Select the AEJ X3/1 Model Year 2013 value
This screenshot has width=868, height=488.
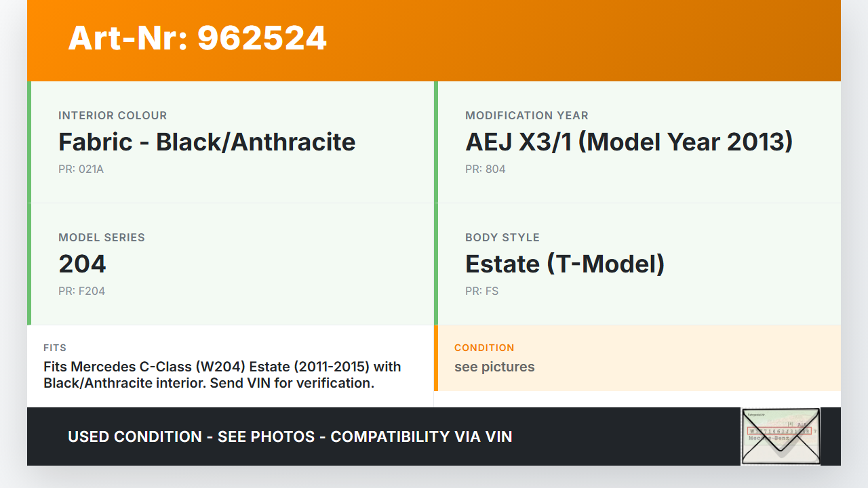(629, 142)
